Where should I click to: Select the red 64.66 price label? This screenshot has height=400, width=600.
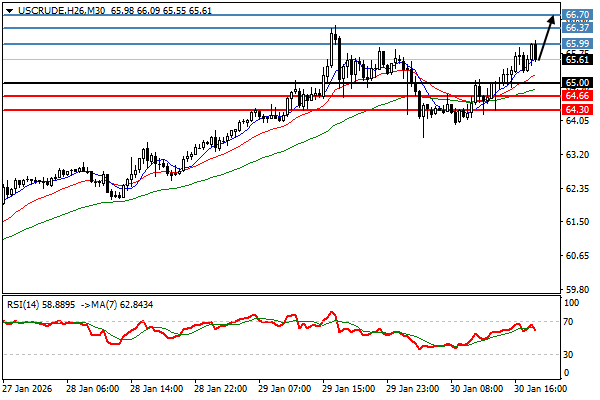[577, 96]
